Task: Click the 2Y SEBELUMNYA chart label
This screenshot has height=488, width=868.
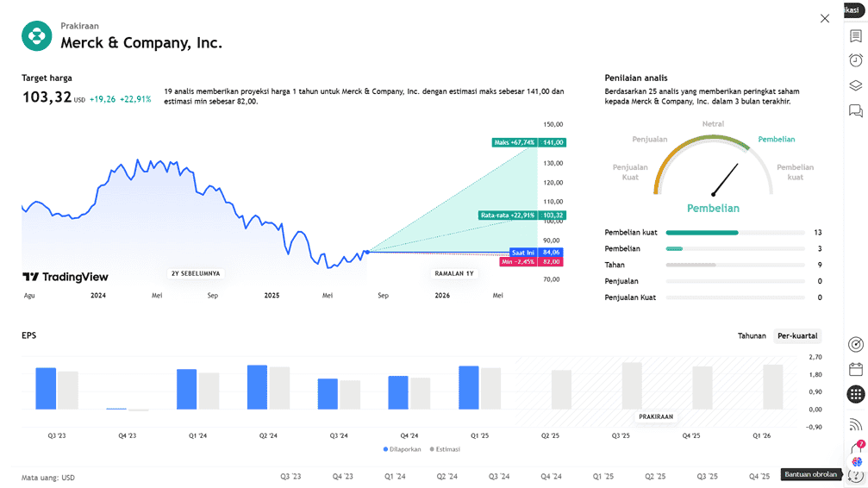Action: pyautogui.click(x=196, y=273)
